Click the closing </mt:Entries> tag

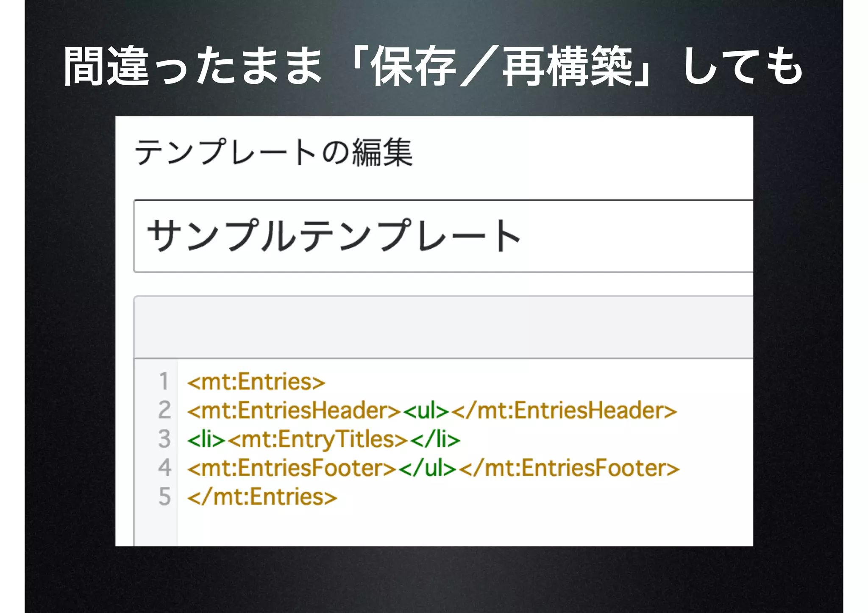coord(262,497)
